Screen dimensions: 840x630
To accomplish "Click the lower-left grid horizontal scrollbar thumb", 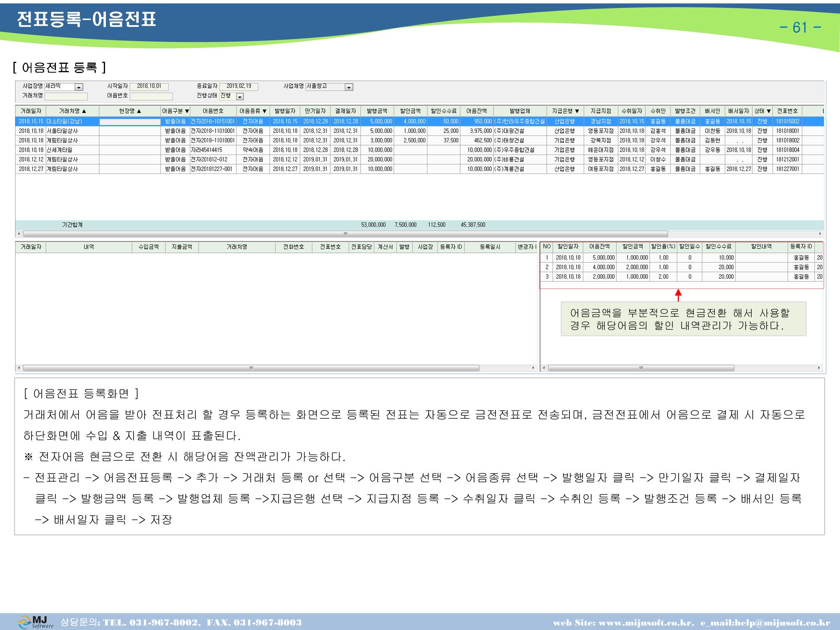I will (251, 368).
